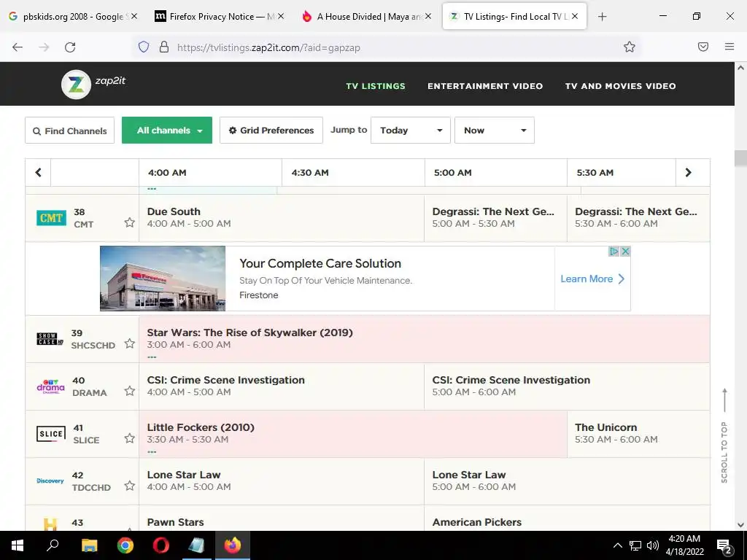Open taskbar search magnifier
This screenshot has width=747, height=560.
click(53, 545)
